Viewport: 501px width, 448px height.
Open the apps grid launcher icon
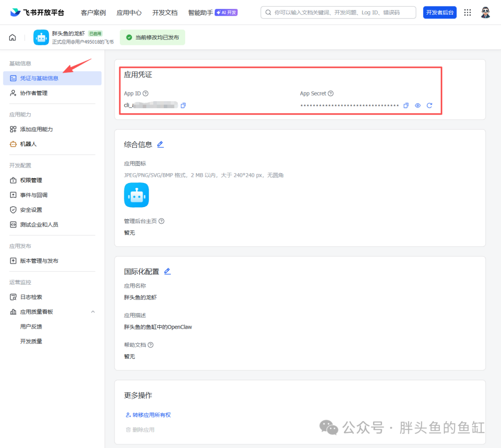(468, 13)
